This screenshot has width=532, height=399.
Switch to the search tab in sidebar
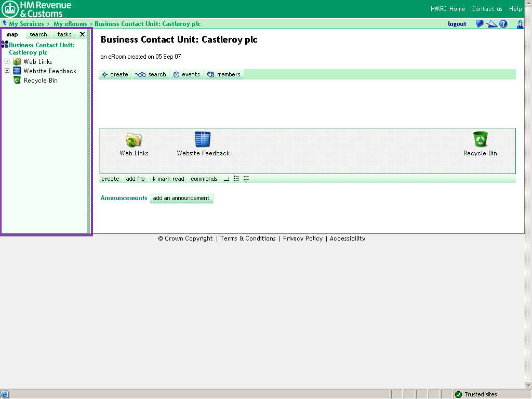click(38, 34)
